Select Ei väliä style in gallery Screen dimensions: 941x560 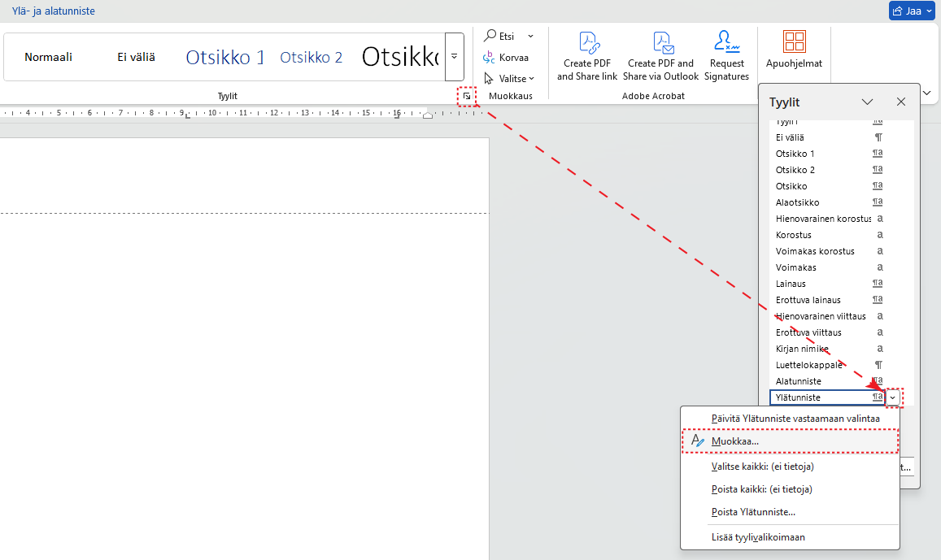click(x=136, y=57)
